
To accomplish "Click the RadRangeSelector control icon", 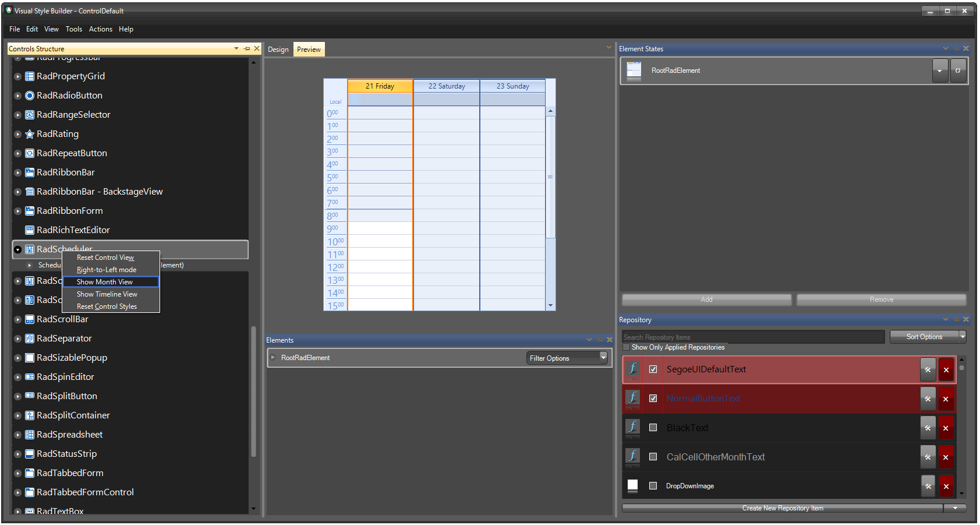I will (x=30, y=115).
